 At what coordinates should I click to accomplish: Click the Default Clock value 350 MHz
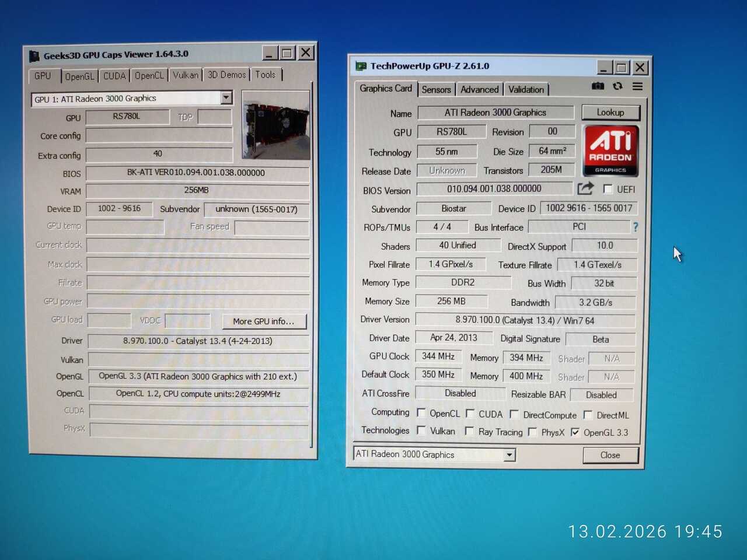[438, 374]
